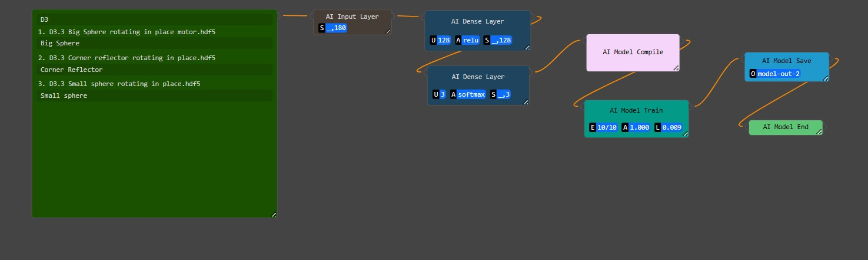The height and width of the screenshot is (260, 868).
Task: Click the Big Sphere label field
Action: (154, 43)
